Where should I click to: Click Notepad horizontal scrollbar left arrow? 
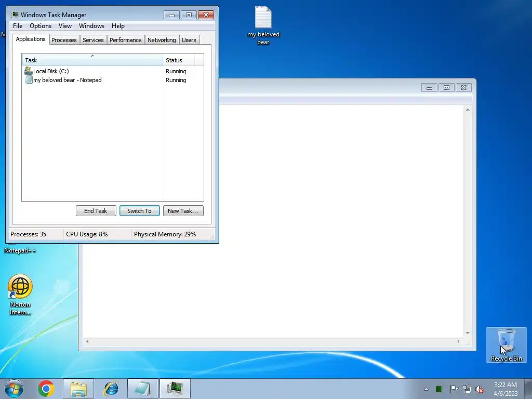tap(87, 341)
